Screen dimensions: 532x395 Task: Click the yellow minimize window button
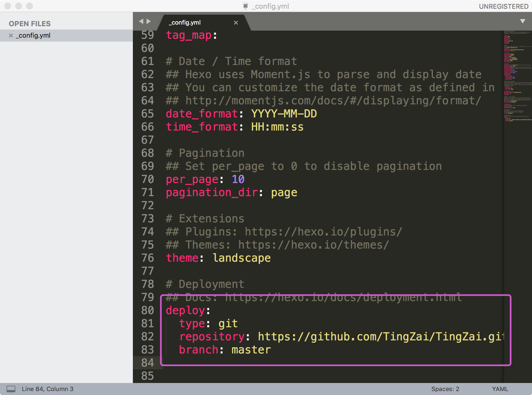click(x=19, y=6)
